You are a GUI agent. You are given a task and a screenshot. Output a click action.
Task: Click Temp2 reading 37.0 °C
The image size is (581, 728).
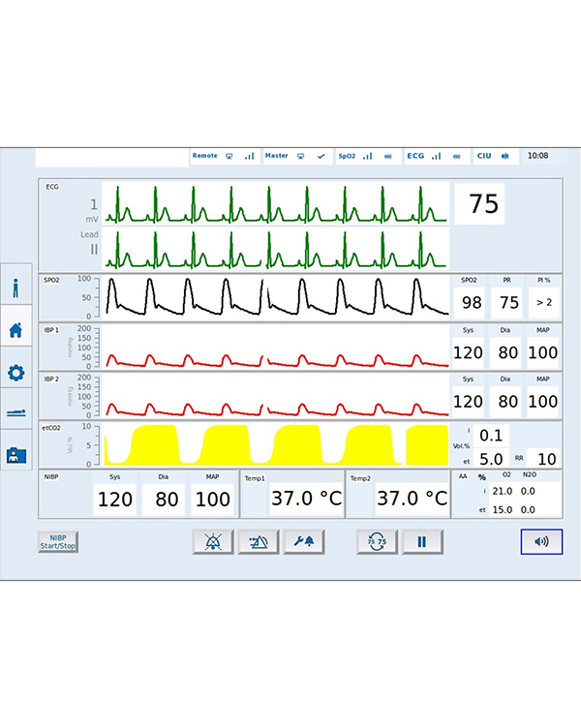(412, 499)
